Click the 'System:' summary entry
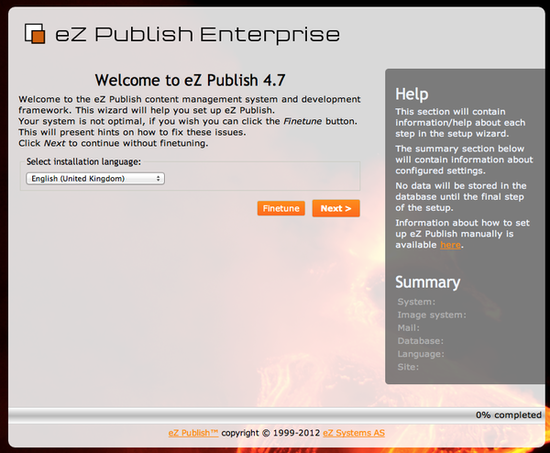 tap(416, 302)
